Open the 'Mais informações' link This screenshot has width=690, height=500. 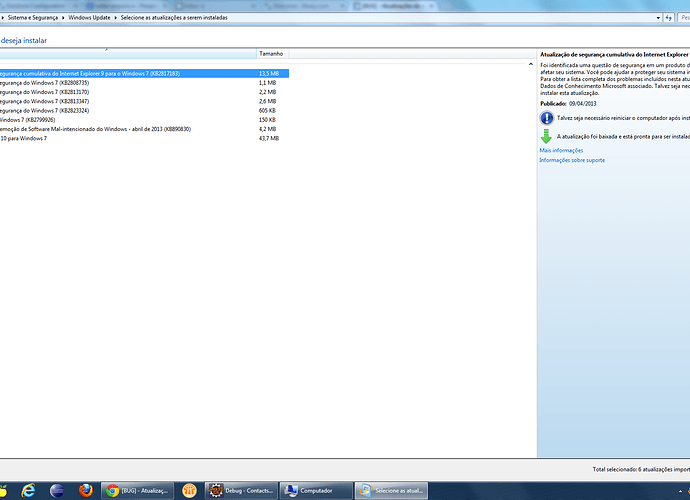(561, 151)
